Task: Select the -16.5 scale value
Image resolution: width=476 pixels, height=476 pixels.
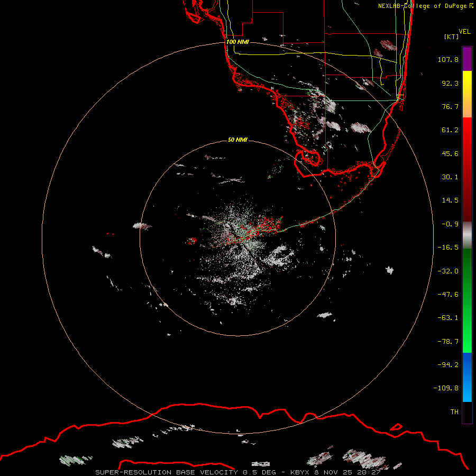Action: (x=448, y=248)
